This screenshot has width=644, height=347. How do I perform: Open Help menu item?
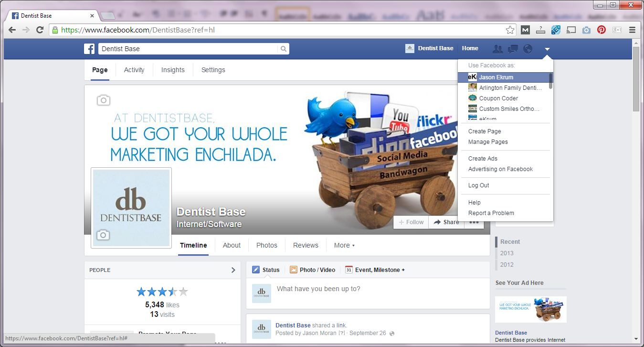point(474,203)
